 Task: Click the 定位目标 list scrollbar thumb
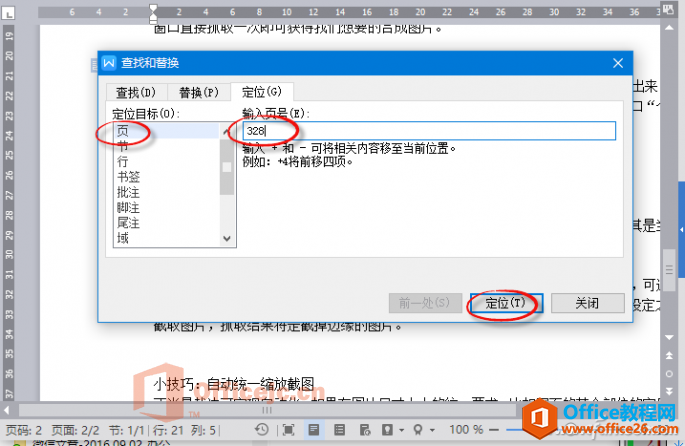click(x=226, y=167)
